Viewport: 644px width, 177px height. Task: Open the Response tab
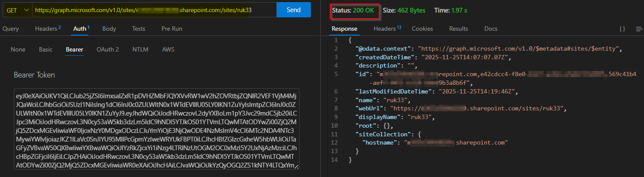(345, 29)
